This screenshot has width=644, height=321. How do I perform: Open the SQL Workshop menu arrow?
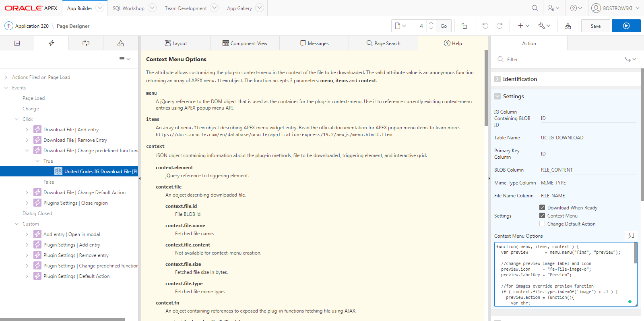click(x=152, y=8)
